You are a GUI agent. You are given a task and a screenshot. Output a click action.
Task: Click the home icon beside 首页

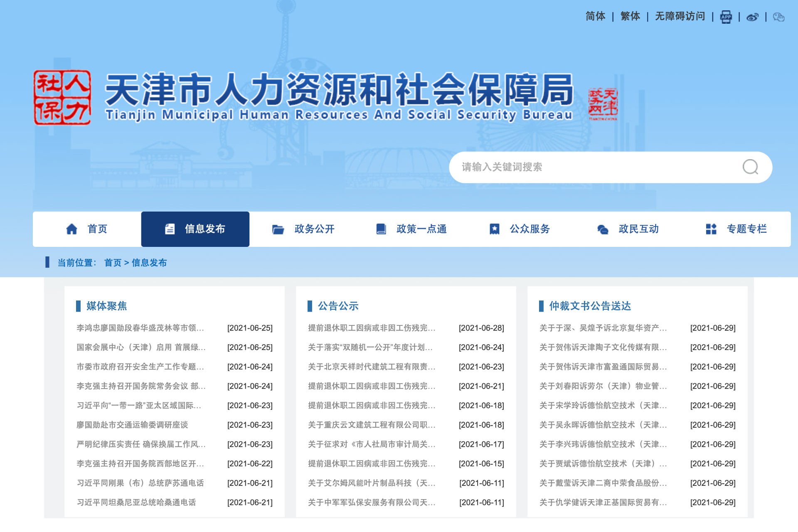coord(71,229)
